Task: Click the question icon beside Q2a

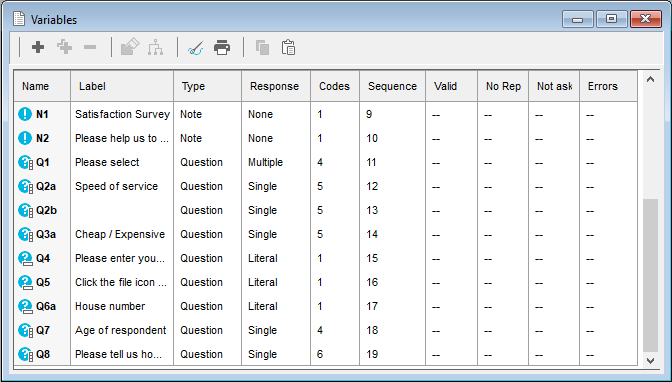Action: tap(26, 187)
